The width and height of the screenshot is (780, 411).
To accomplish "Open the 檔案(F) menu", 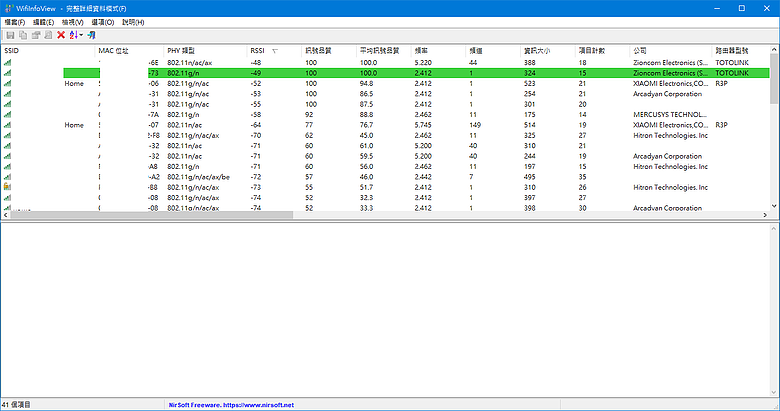I will (x=15, y=22).
